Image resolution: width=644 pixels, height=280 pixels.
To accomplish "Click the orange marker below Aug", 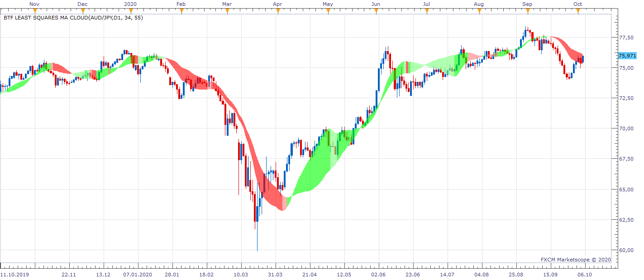I will pos(479,11).
